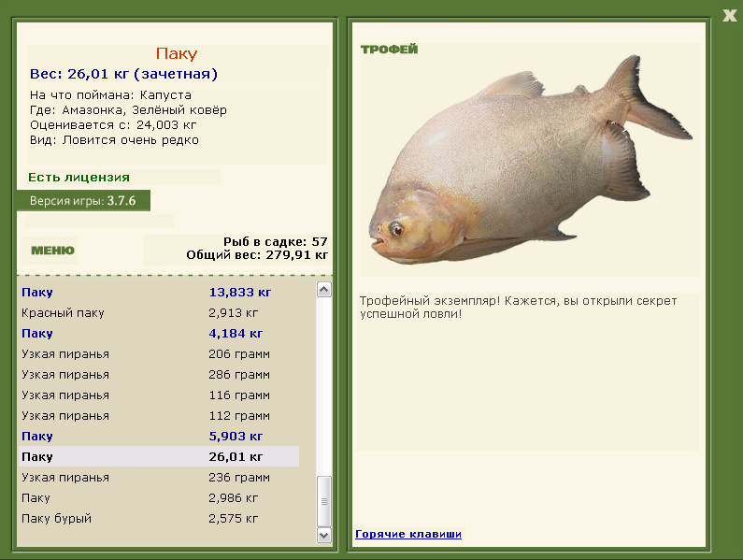Screen dimensions: 743x560
Task: Click the Вес: 26,01 кг (зачетная) line
Action: click(x=123, y=74)
